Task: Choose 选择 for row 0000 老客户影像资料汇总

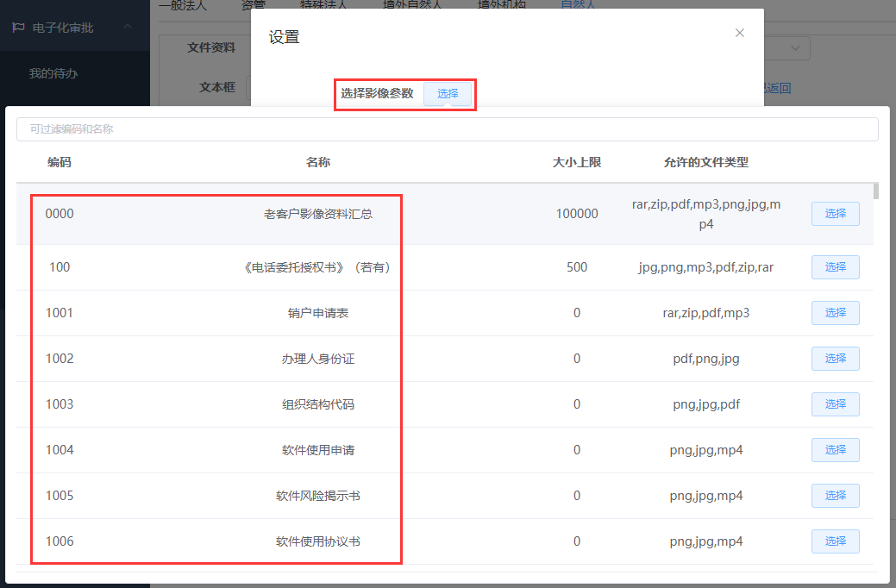Action: (836, 214)
